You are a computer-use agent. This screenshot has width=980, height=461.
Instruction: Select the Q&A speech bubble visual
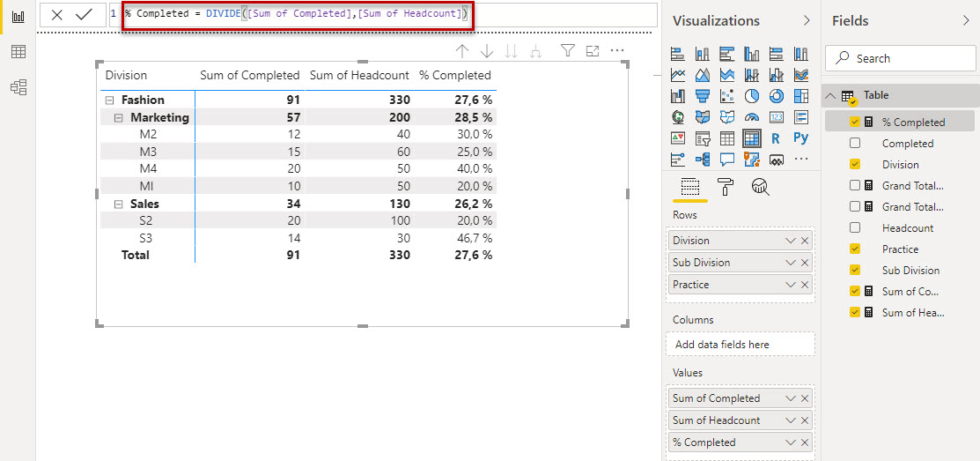[727, 159]
